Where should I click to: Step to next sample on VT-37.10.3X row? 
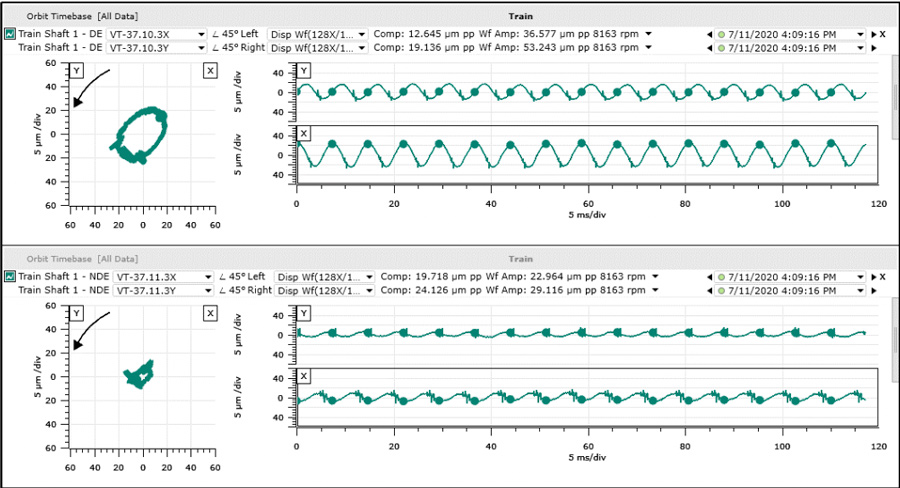click(x=874, y=34)
